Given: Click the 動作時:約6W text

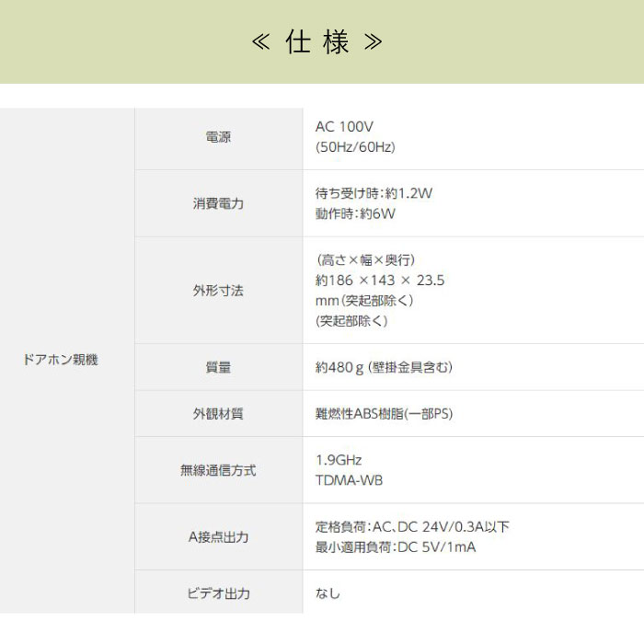Looking at the screenshot, I should coord(355,213).
